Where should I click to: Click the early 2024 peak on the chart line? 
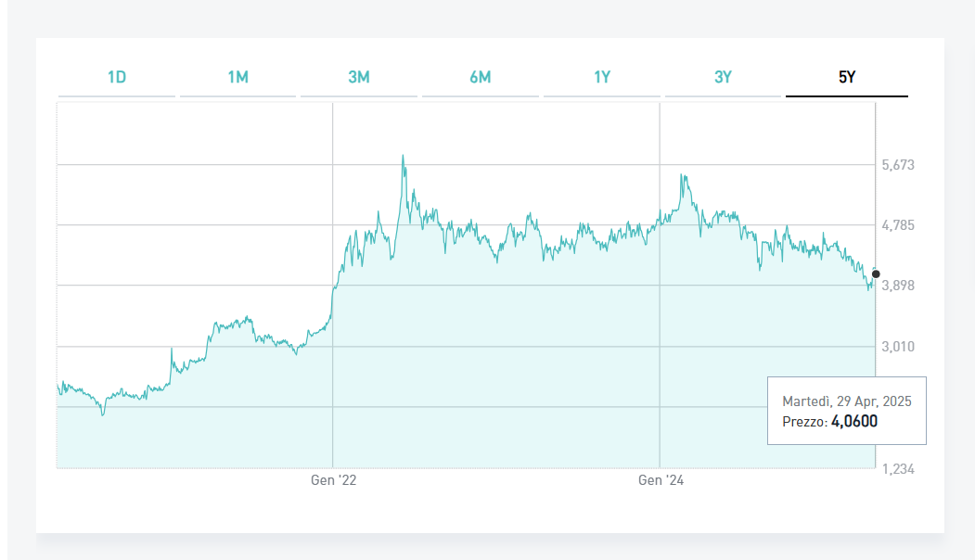coord(682,175)
